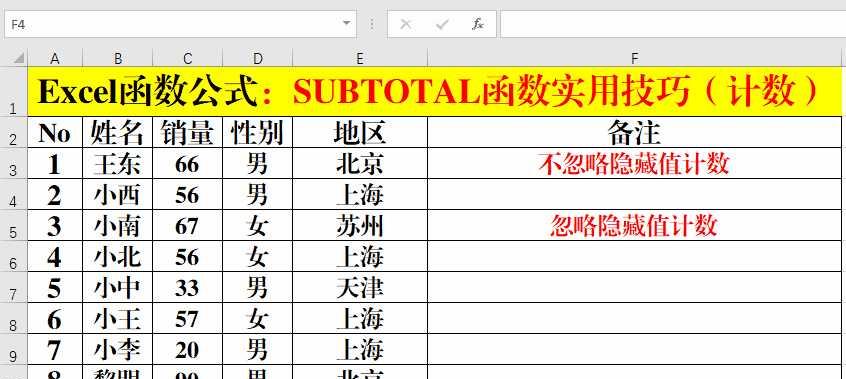Select row 5 header
Image resolution: width=846 pixels, height=379 pixels.
tap(13, 225)
